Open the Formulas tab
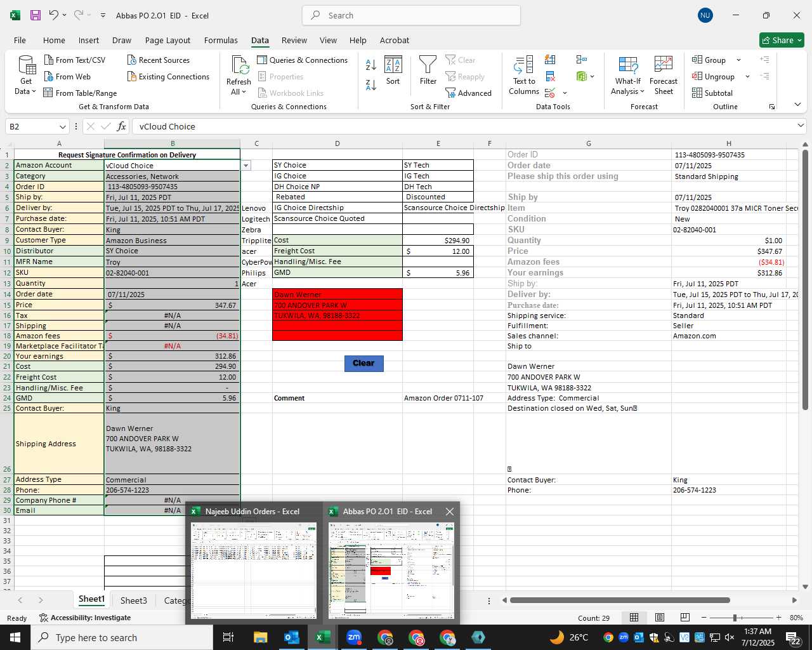 pos(221,40)
